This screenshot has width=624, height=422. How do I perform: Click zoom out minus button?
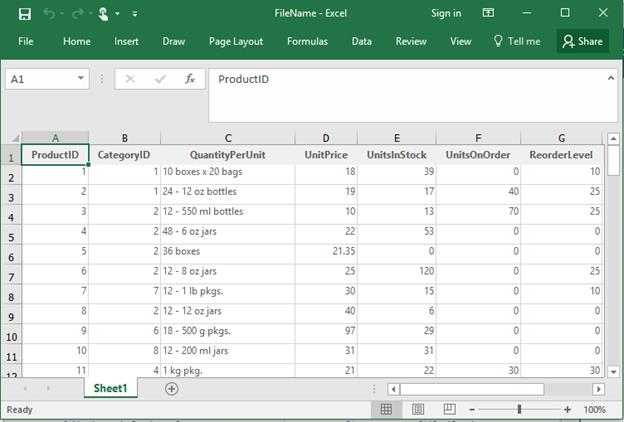pos(472,409)
